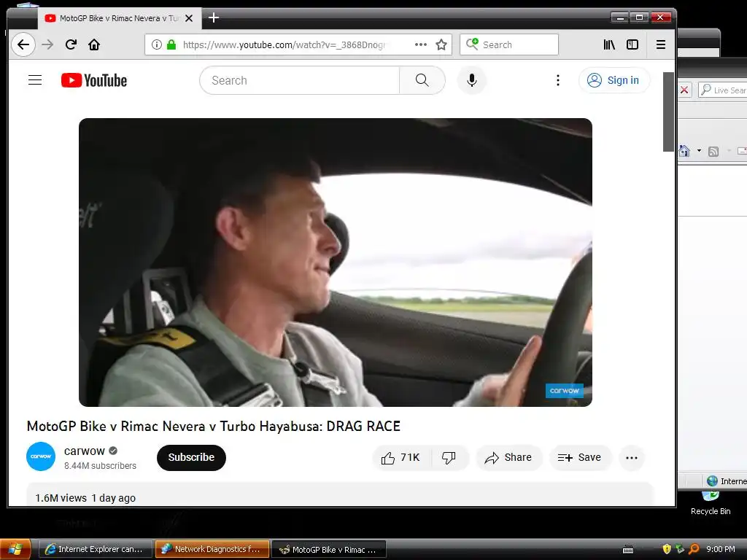Bookmark this page with the star
This screenshot has height=560, width=747.
click(x=441, y=44)
